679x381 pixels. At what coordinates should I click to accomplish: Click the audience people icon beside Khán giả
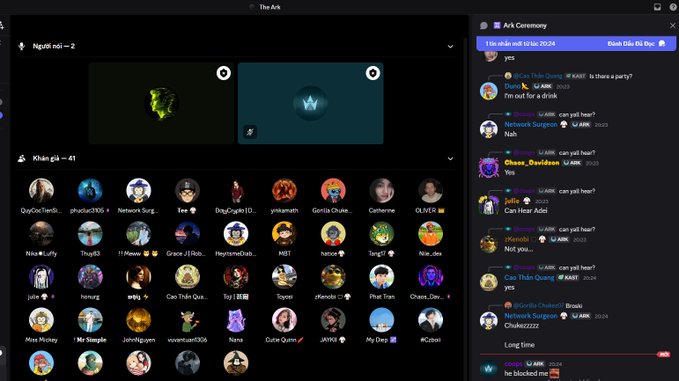coord(22,158)
